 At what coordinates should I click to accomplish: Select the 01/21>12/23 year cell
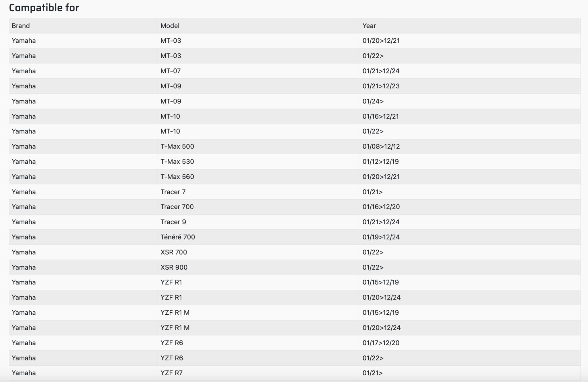(x=381, y=86)
